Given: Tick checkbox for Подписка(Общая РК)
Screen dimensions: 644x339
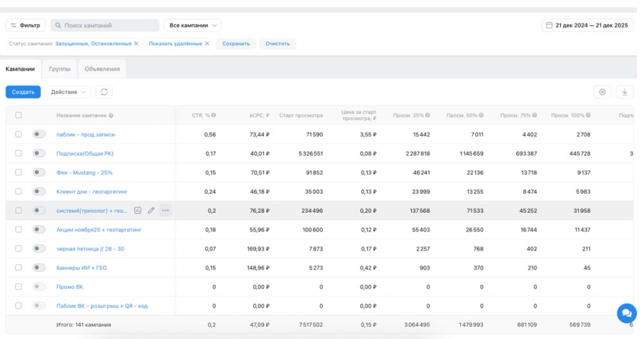Looking at the screenshot, I should [19, 153].
